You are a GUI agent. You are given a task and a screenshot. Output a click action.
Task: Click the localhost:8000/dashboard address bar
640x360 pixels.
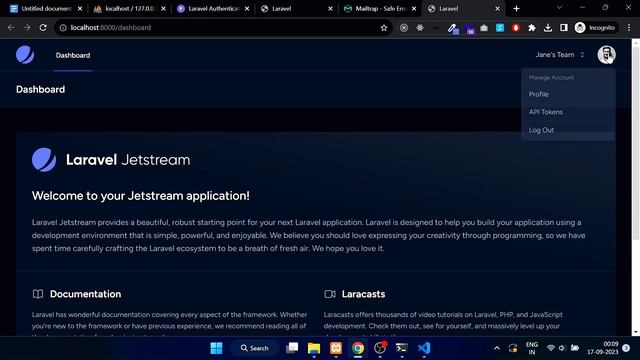click(x=223, y=27)
